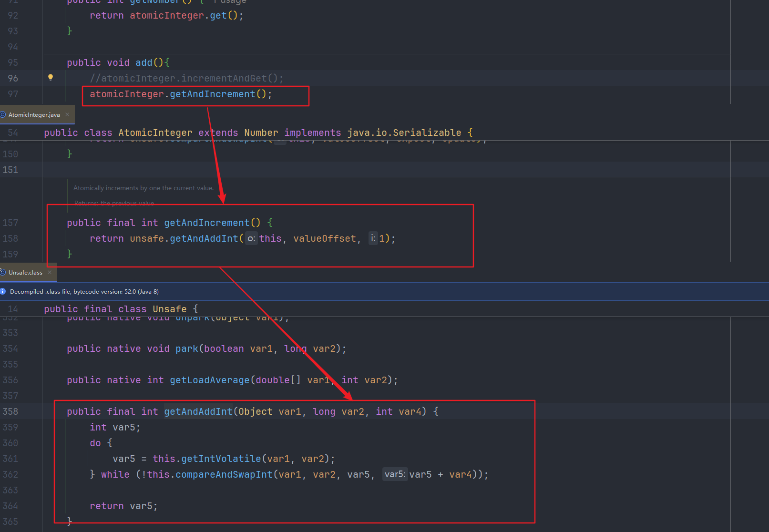The height and width of the screenshot is (532, 769).
Task: Click the atomicInteger.getAndIncrement() call on line 97
Action: coord(180,94)
